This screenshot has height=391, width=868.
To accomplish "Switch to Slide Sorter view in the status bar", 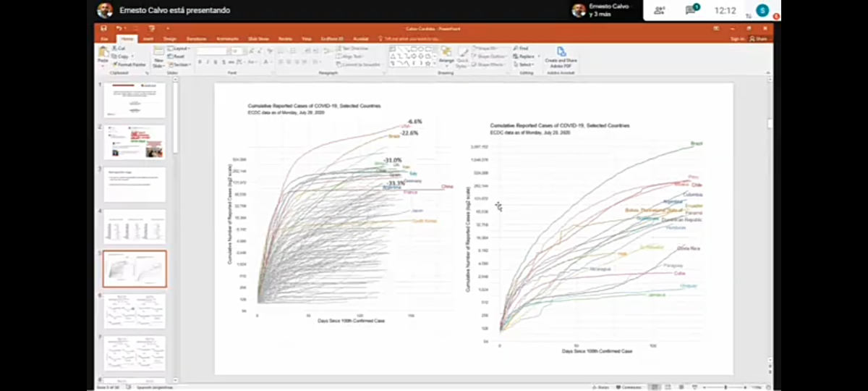I will point(666,387).
